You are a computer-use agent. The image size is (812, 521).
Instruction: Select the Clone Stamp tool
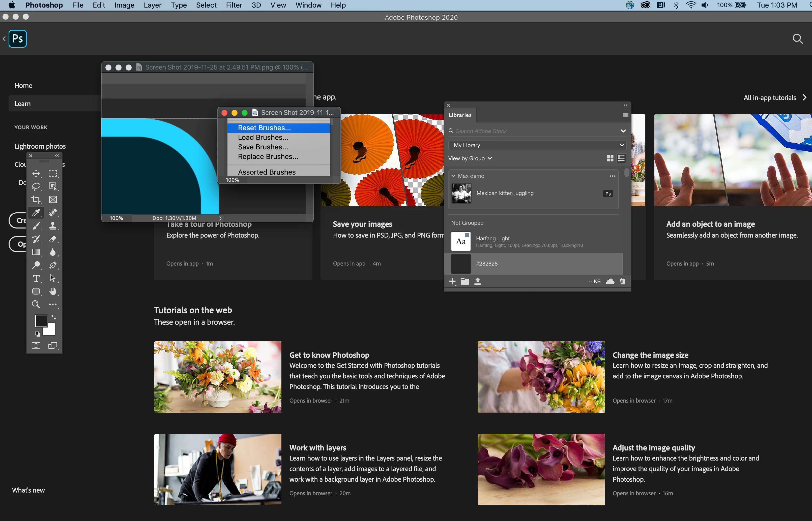[53, 226]
